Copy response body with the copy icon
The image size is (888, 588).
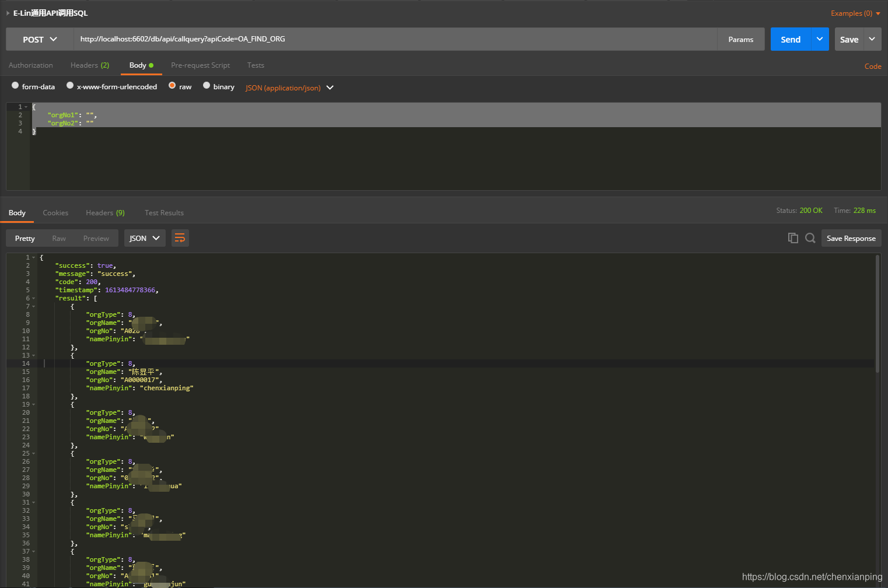[x=793, y=238]
